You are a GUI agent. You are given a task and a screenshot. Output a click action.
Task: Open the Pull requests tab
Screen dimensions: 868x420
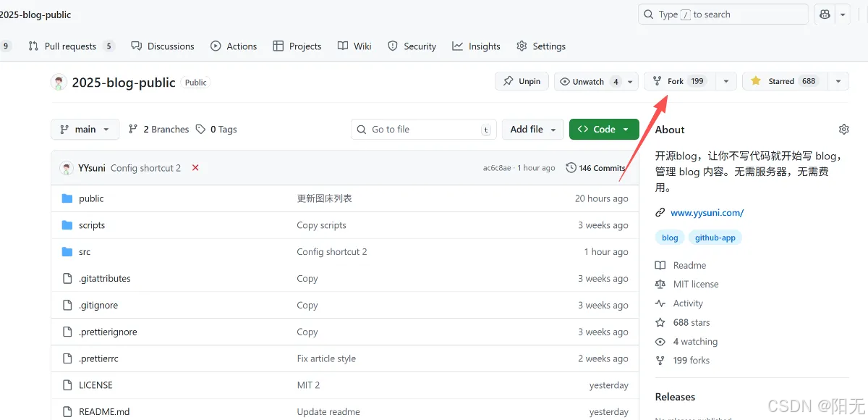click(x=71, y=46)
